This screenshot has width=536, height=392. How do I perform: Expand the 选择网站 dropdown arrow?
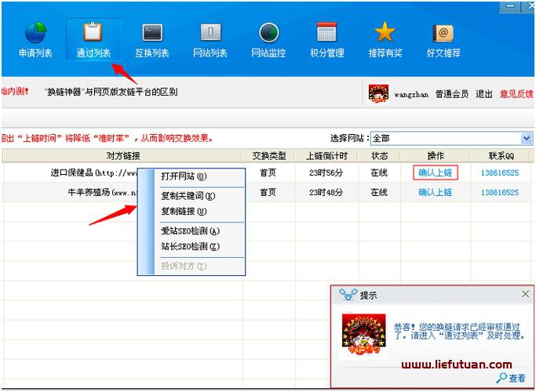526,138
